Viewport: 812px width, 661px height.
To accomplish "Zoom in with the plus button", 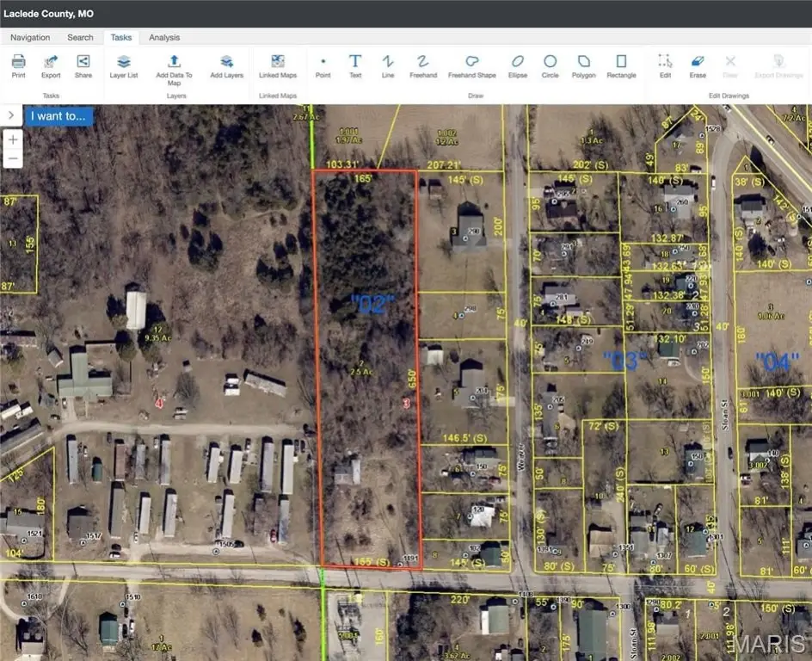I will tap(13, 139).
